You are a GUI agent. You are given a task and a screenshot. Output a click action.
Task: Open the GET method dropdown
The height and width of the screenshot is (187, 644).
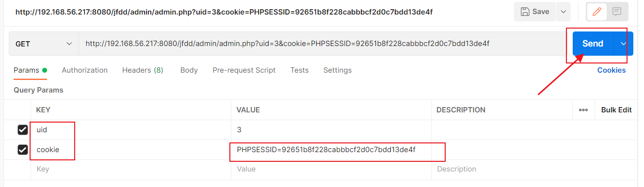(x=44, y=44)
